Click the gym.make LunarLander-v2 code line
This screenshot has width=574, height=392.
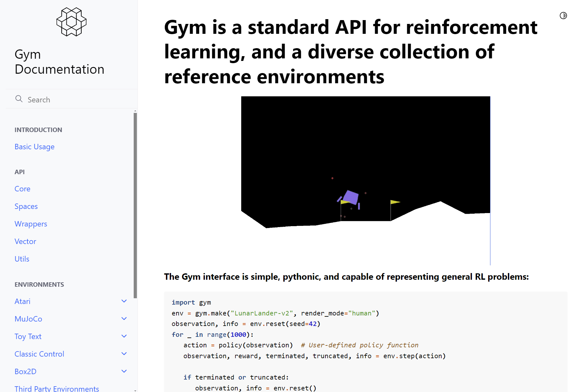coord(275,313)
